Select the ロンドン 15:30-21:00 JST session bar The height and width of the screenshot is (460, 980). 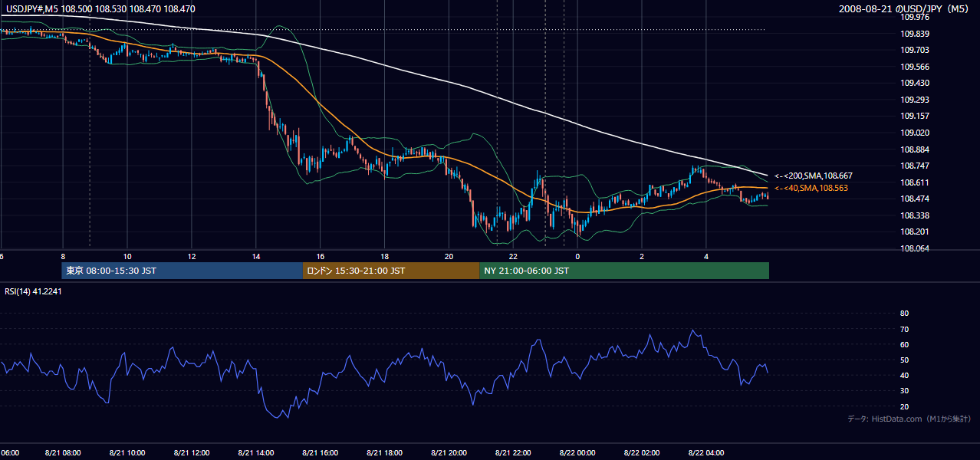(391, 271)
